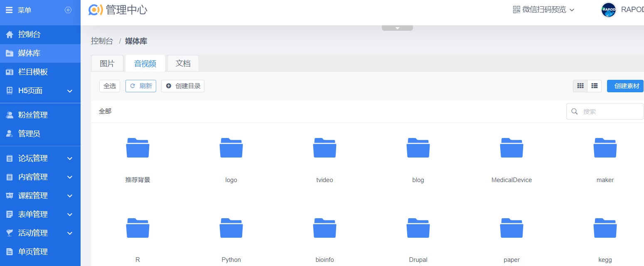The height and width of the screenshot is (266, 644).
Task: Open the kegg folder
Action: click(x=605, y=228)
